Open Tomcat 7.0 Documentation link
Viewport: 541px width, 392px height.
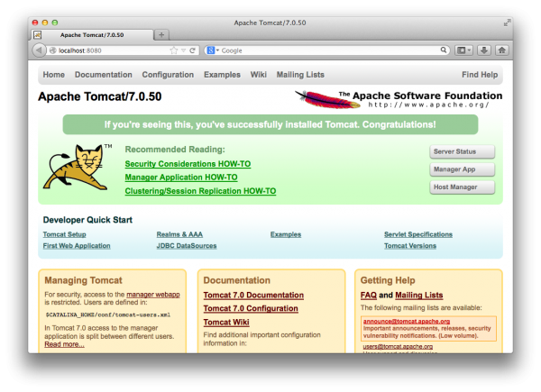coord(253,295)
